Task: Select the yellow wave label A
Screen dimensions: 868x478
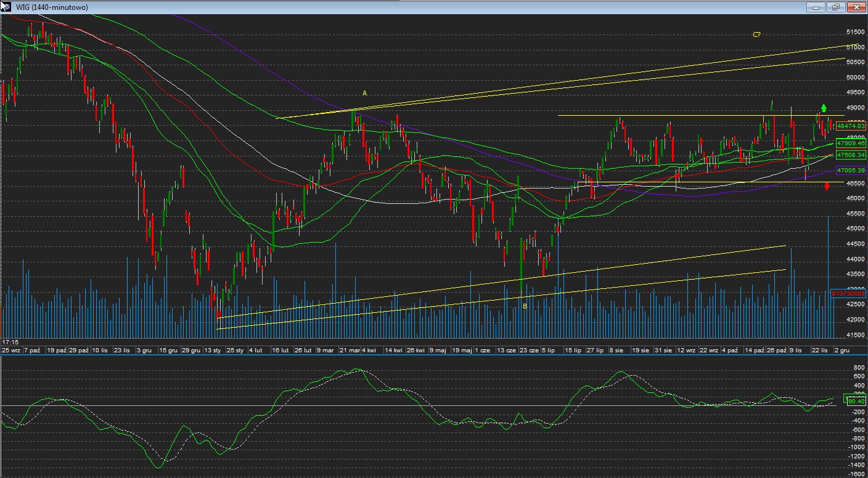Action: (364, 94)
